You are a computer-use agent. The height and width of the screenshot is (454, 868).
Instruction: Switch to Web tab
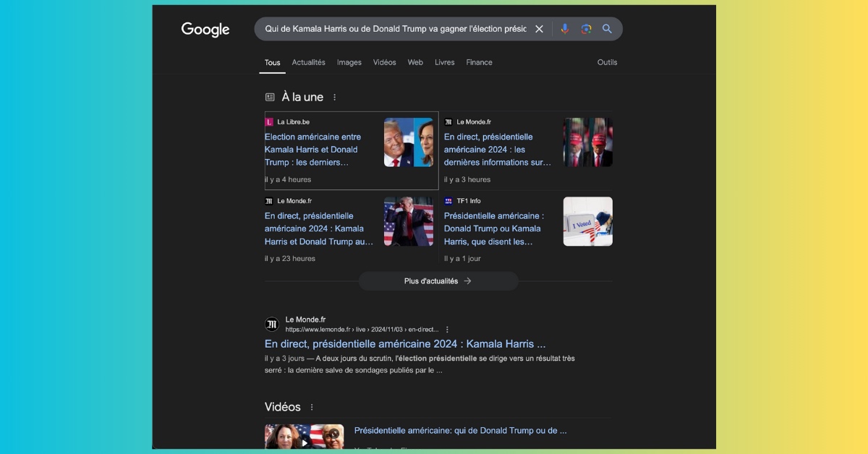tap(415, 63)
